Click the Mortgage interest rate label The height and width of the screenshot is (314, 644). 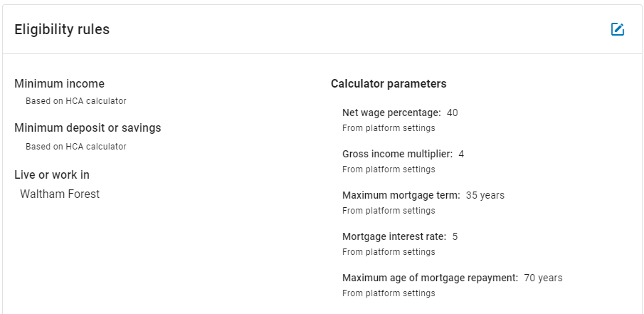(x=394, y=236)
